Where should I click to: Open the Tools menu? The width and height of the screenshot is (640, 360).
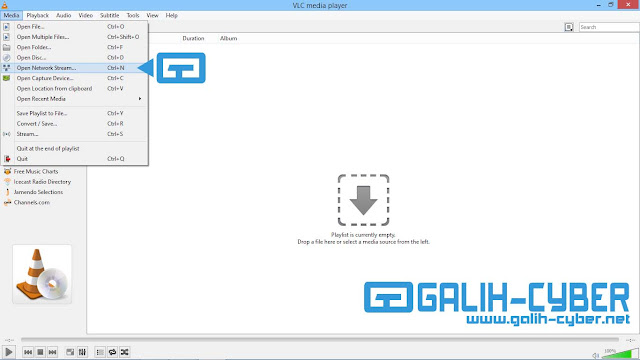[x=133, y=15]
